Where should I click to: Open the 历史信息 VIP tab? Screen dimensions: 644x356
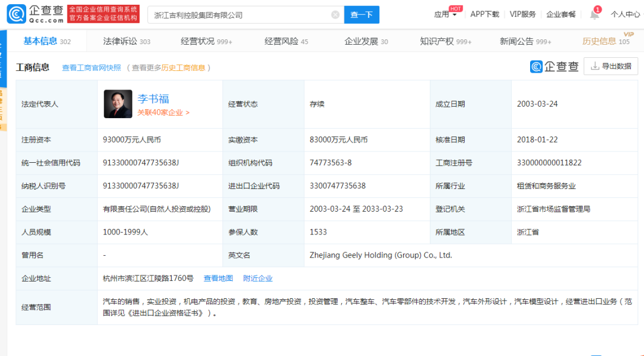tap(606, 41)
